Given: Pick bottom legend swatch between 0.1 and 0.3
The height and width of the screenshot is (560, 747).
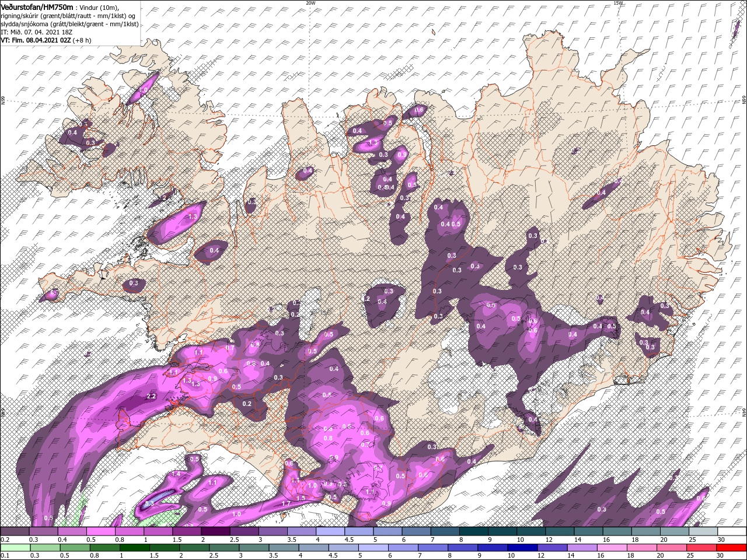Looking at the screenshot, I should 15,547.
